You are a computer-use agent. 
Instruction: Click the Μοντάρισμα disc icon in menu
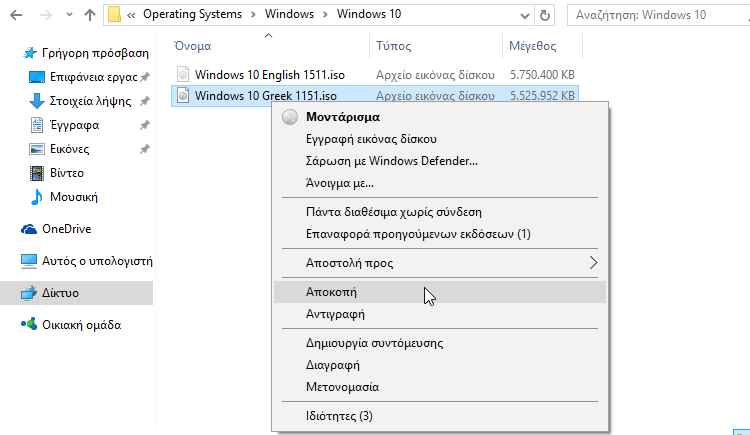point(290,117)
